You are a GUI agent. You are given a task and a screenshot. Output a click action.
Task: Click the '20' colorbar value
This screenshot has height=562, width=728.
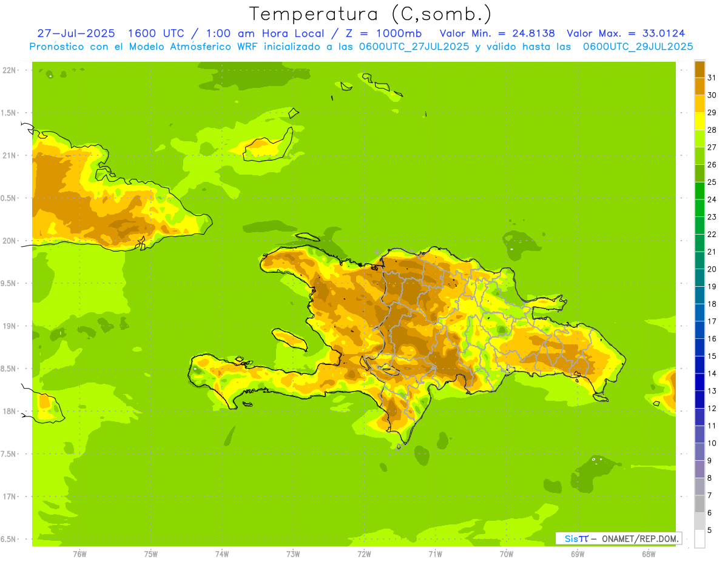[712, 269]
